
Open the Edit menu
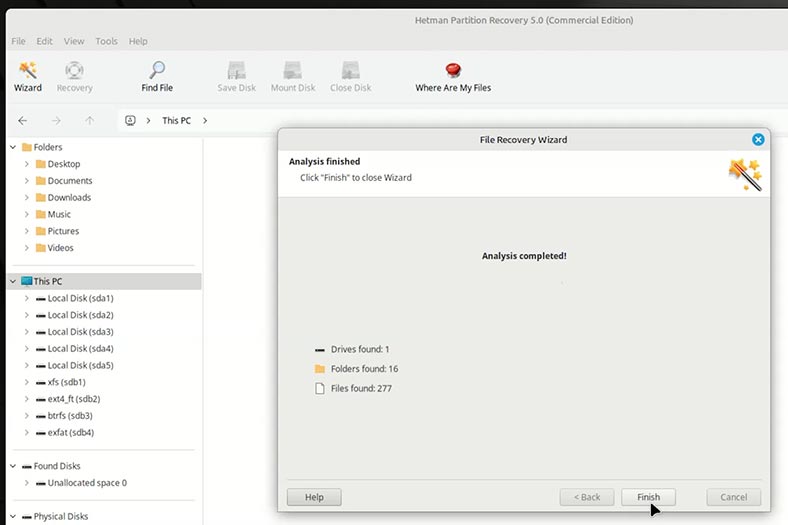[x=44, y=41]
